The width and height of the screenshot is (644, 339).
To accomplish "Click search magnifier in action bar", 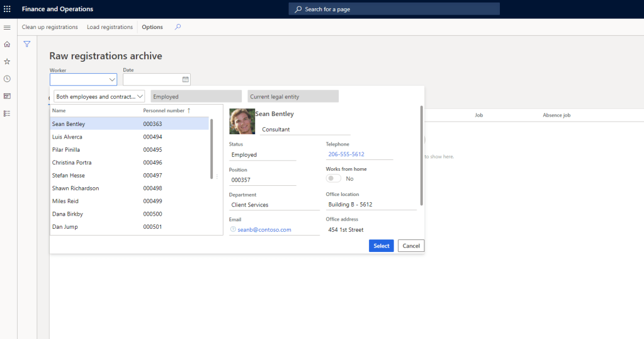I will (178, 27).
